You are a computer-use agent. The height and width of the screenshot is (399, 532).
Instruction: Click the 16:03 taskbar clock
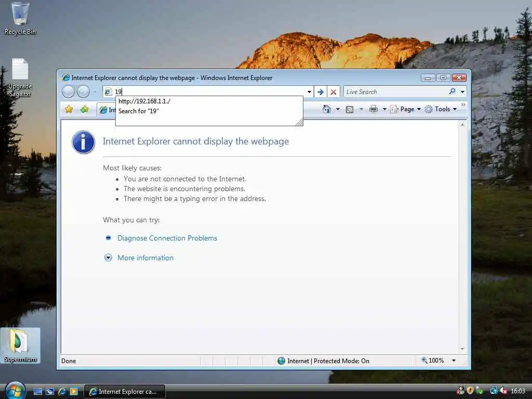pos(518,391)
